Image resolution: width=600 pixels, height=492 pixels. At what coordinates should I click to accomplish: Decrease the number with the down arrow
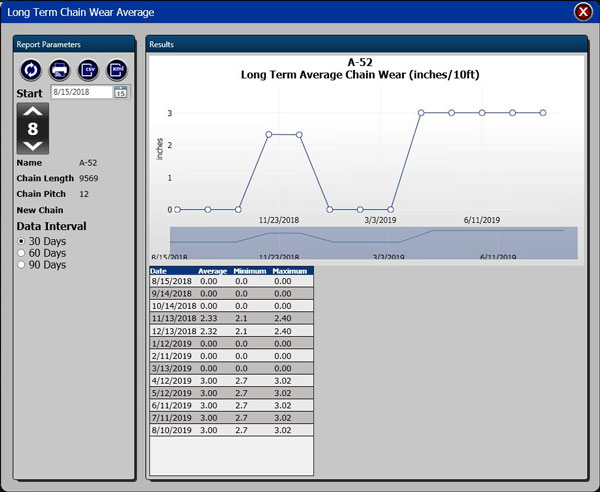(33, 146)
